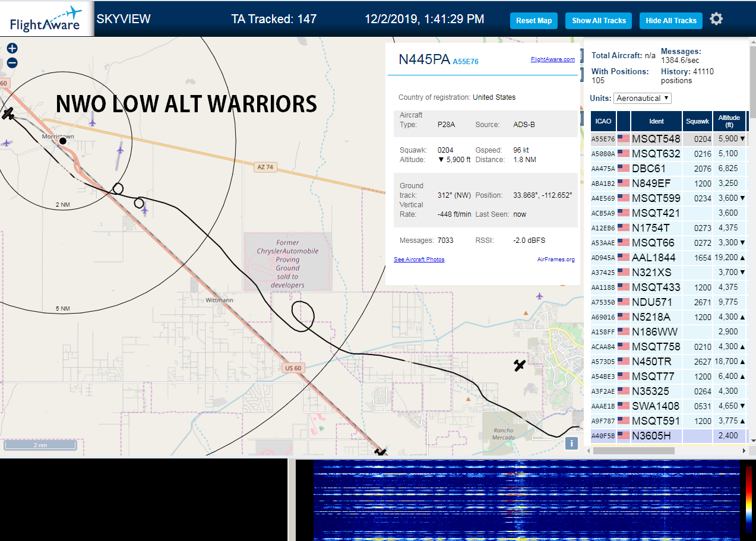Viewport: 756px width, 541px height.
Task: Open the Units Aeronautical dropdown
Action: (x=643, y=98)
